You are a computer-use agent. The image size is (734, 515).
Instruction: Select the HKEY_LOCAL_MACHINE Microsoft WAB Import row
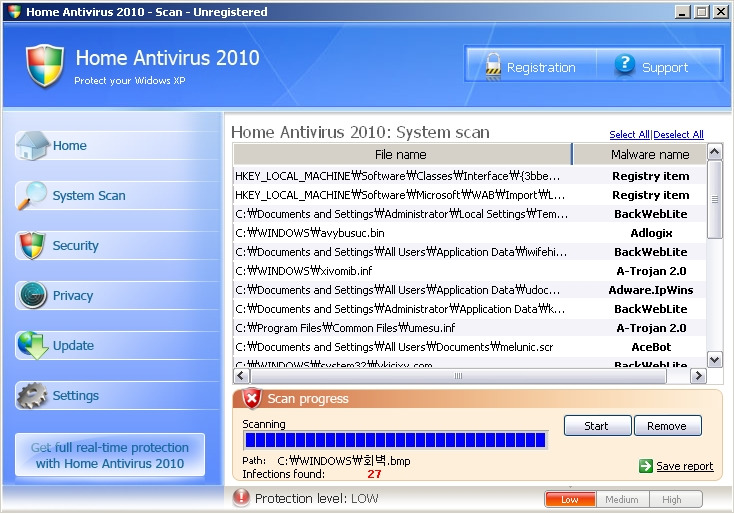[x=470, y=195]
